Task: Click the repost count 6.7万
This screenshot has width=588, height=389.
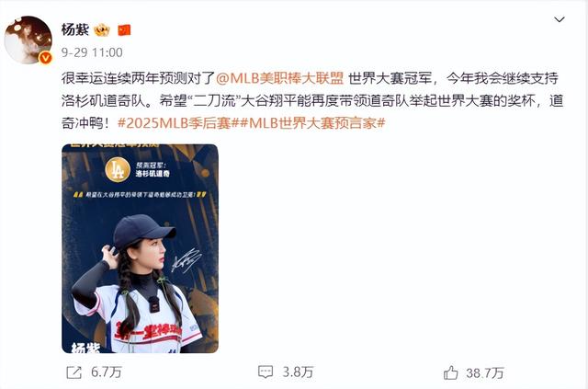Action: pyautogui.click(x=107, y=372)
